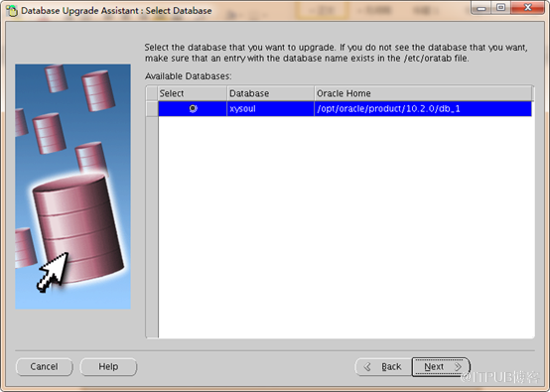
Task: Cancel the Database Upgrade Assistant
Action: [x=45, y=367]
